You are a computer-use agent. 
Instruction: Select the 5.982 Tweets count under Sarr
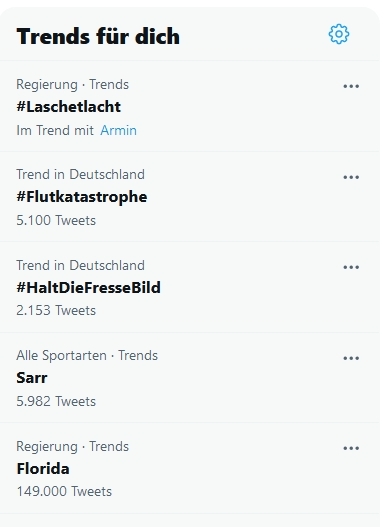point(56,402)
